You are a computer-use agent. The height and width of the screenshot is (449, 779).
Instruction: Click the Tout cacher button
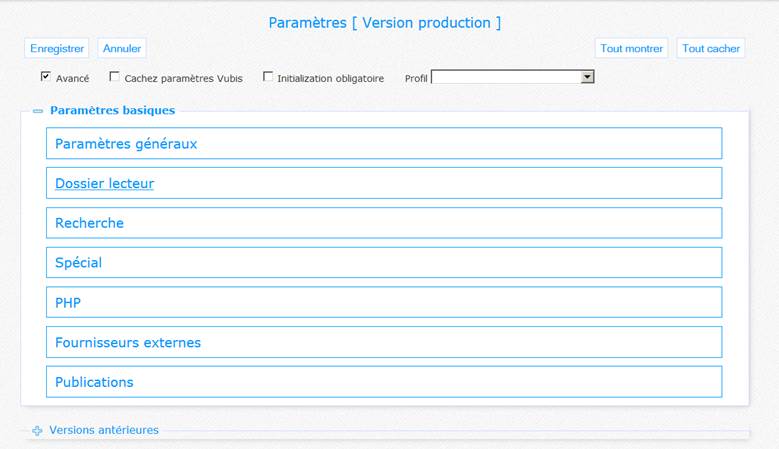click(711, 48)
